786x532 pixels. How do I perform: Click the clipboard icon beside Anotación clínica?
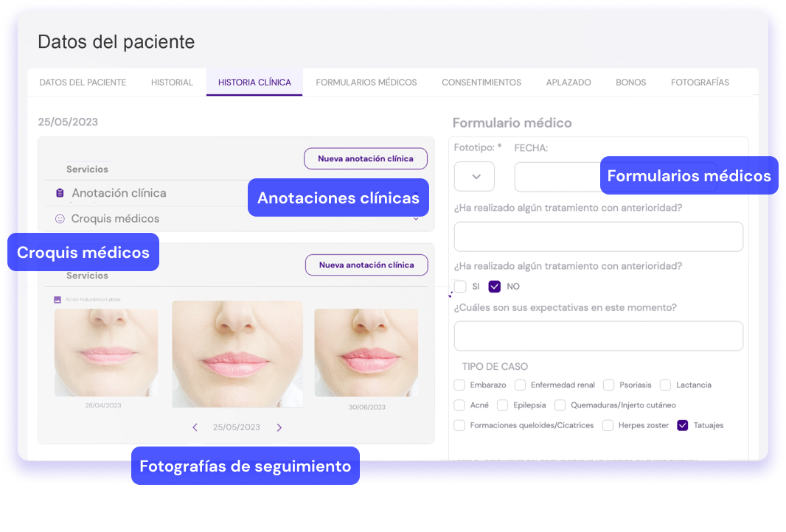pos(60,193)
